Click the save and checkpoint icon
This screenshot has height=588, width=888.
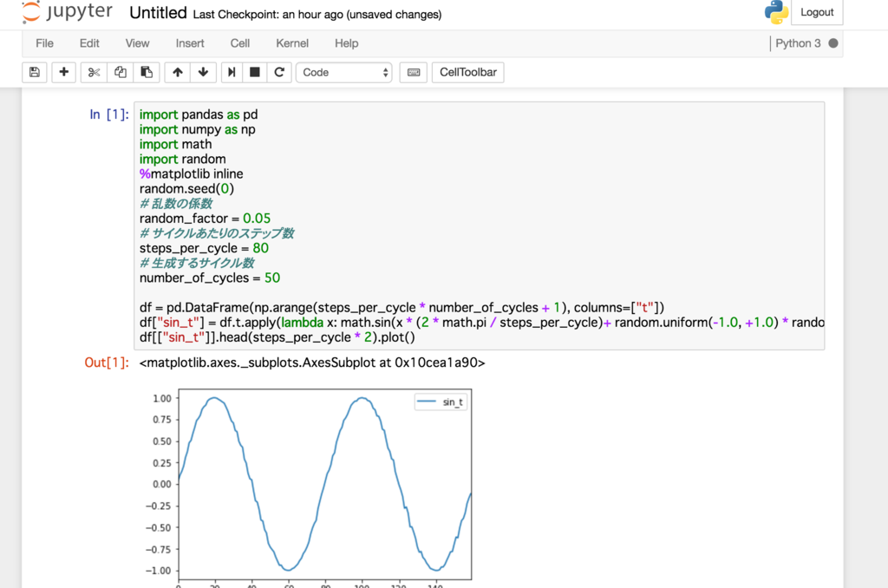(35, 73)
